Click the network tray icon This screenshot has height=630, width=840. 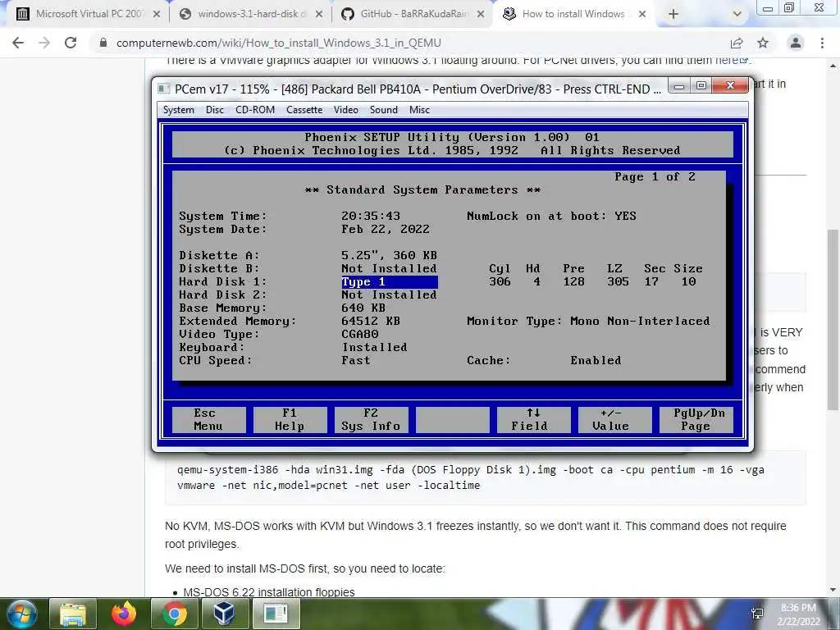[x=757, y=614]
